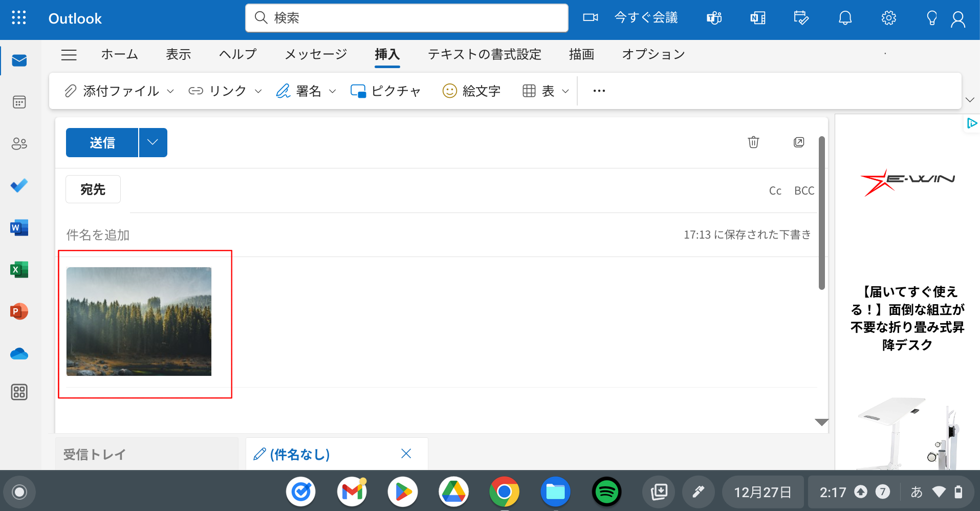Select the inserted forest image
Image resolution: width=980 pixels, height=511 pixels.
tap(139, 321)
